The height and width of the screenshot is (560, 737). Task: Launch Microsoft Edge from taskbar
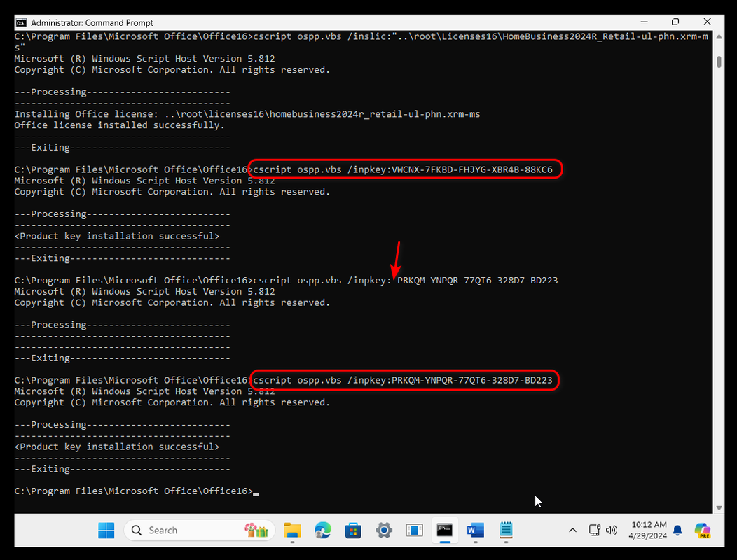tap(323, 531)
